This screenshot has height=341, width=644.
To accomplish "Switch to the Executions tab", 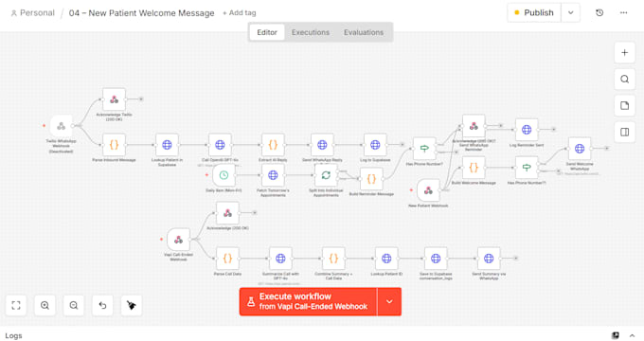I will 311,32.
